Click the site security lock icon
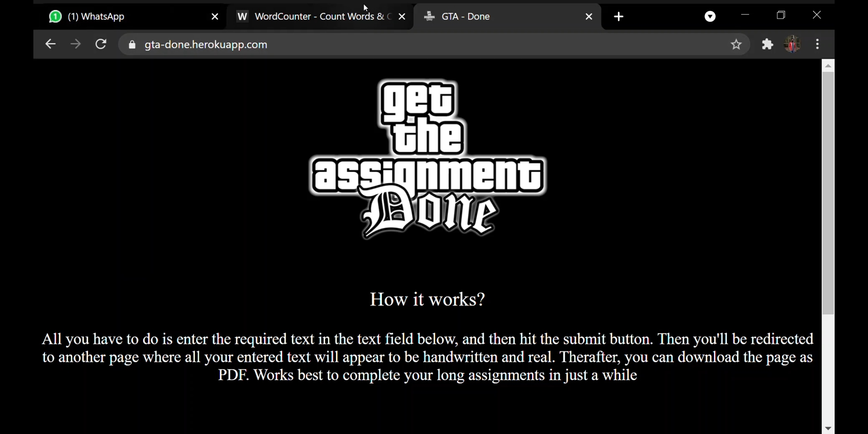The height and width of the screenshot is (434, 868). pos(132,45)
